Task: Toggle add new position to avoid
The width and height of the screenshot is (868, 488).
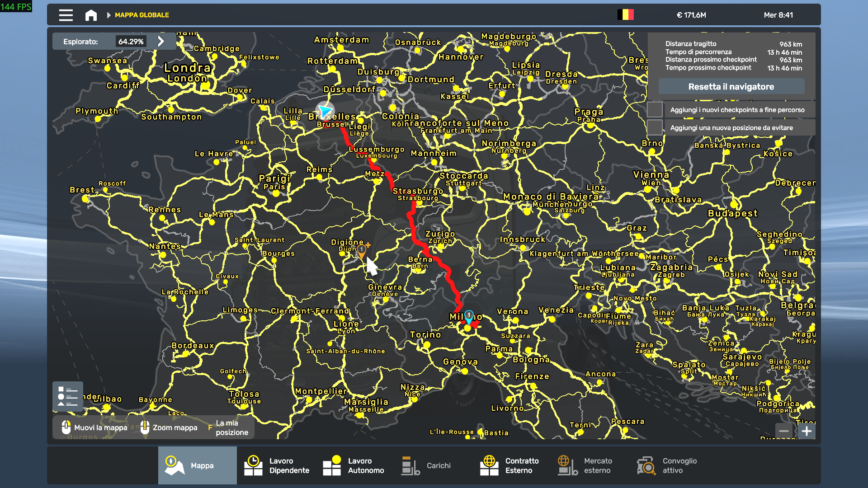Action: point(655,128)
